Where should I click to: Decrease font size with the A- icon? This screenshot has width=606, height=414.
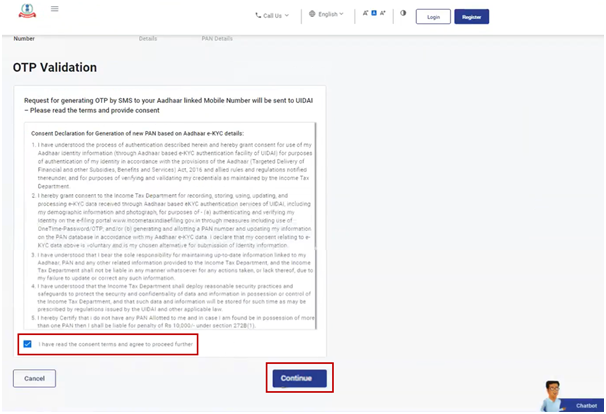coord(366,15)
